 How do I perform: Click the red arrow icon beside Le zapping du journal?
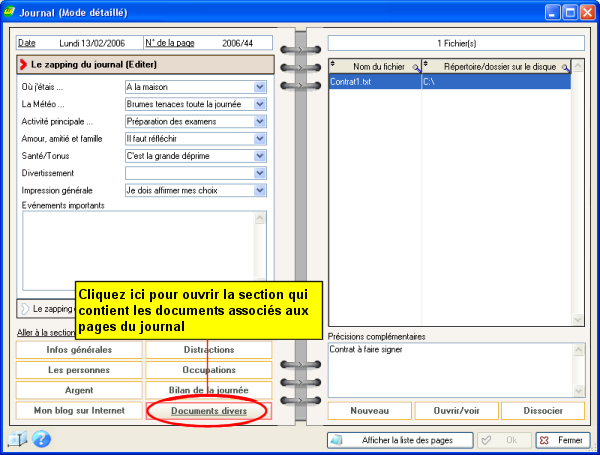click(x=23, y=64)
